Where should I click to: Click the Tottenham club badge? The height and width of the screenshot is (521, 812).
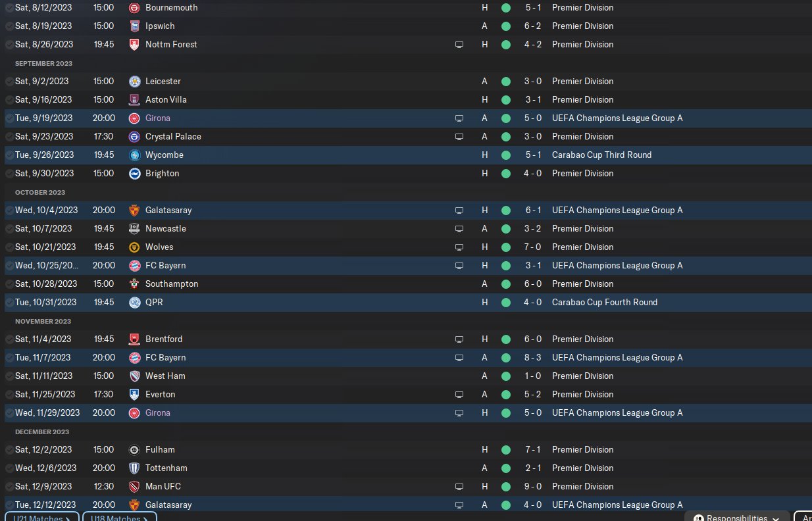[135, 468]
